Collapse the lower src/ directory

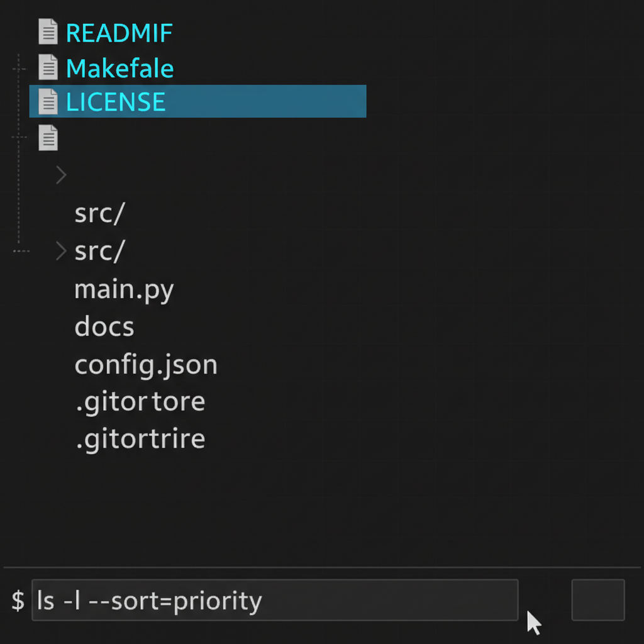coord(60,250)
